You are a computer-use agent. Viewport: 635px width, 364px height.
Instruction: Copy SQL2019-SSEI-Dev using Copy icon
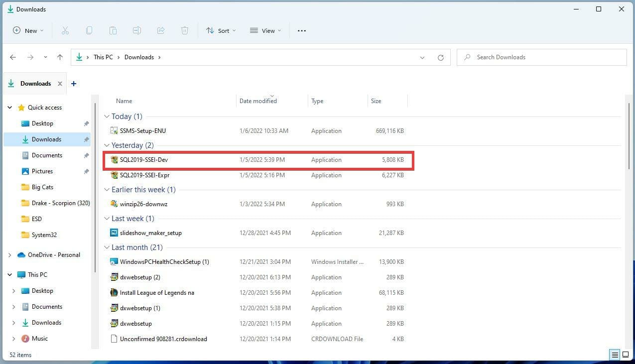click(89, 30)
